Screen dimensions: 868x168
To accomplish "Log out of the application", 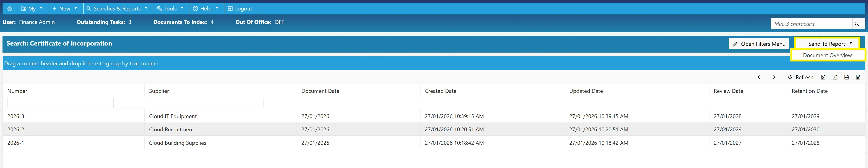I will point(240,8).
